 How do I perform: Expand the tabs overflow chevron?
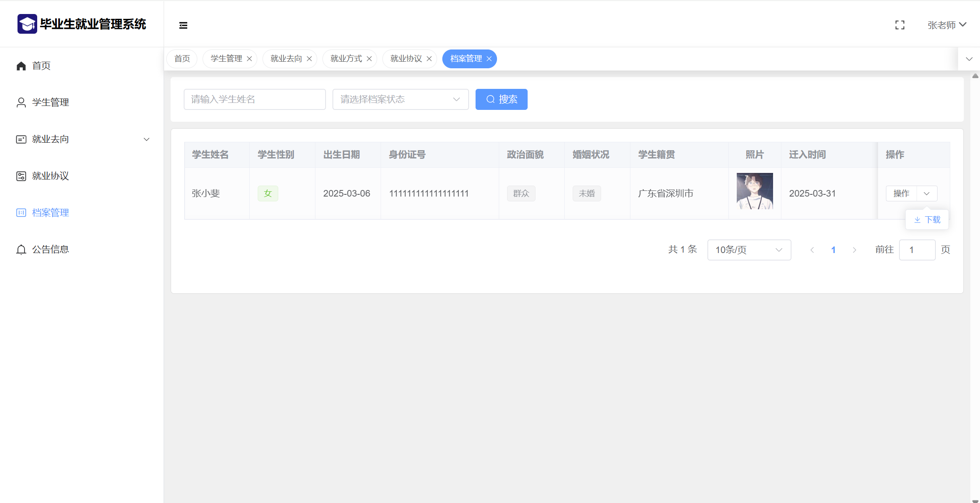pyautogui.click(x=969, y=59)
